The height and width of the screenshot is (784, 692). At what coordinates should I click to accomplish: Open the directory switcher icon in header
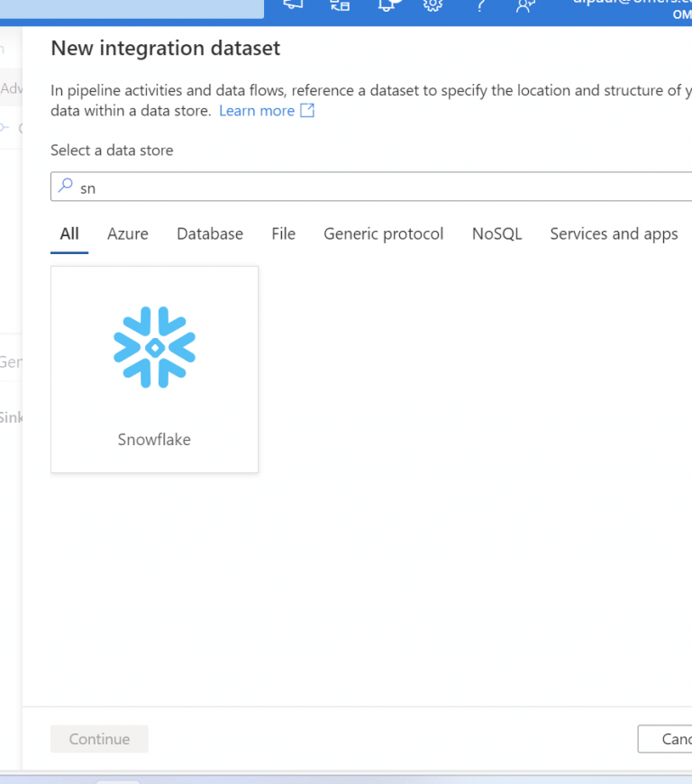point(340,5)
